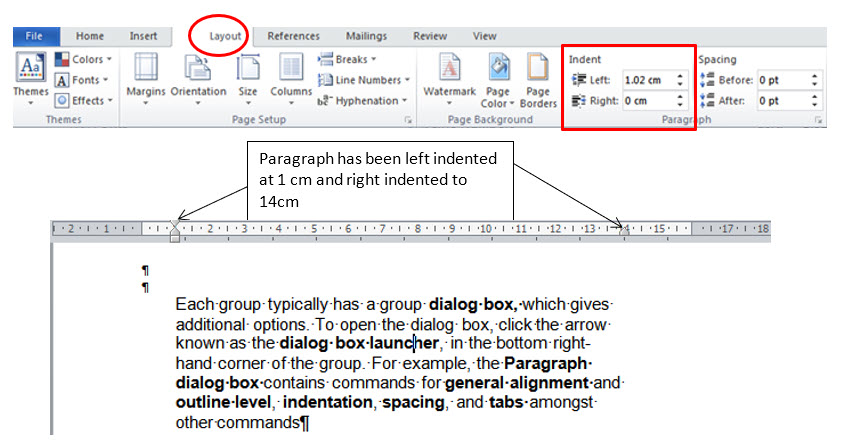Open the References tab
844x448 pixels.
[x=293, y=36]
